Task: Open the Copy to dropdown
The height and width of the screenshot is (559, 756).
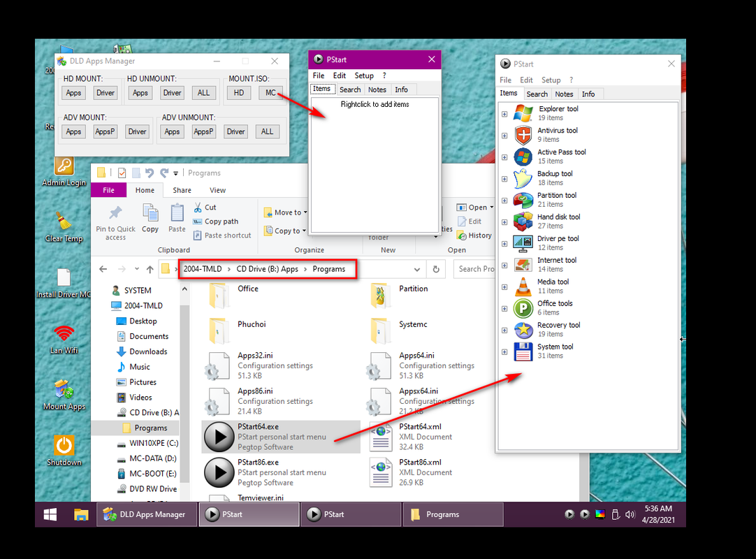Action: [x=285, y=231]
